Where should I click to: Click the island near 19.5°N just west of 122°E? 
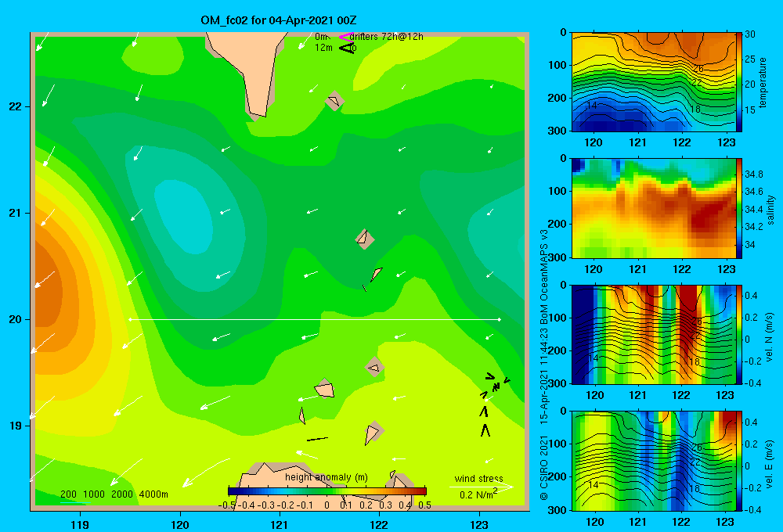click(x=374, y=367)
